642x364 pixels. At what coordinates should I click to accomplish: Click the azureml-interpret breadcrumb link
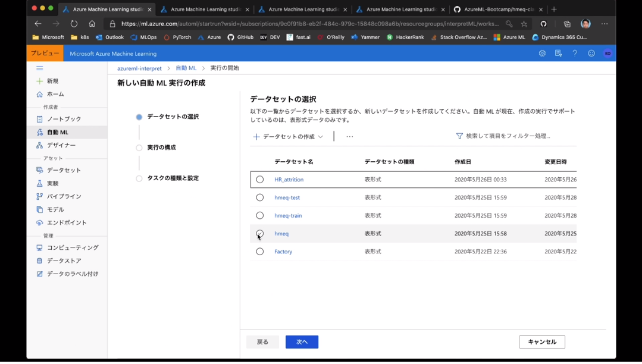coord(139,68)
